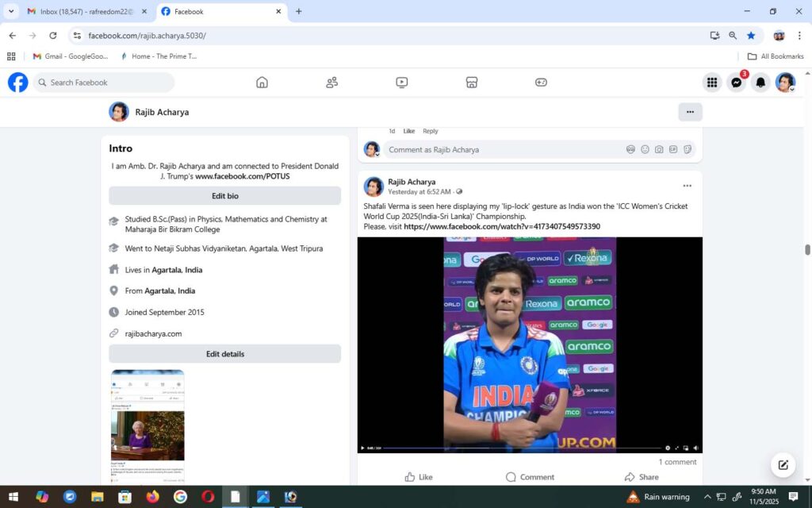Open the profile three-dot options button
812x508 pixels.
pos(690,112)
